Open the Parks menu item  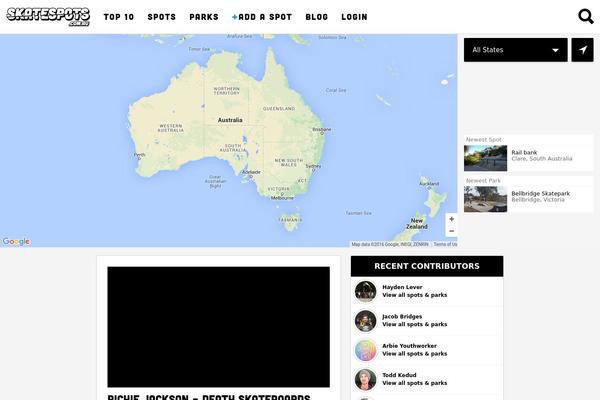(204, 17)
